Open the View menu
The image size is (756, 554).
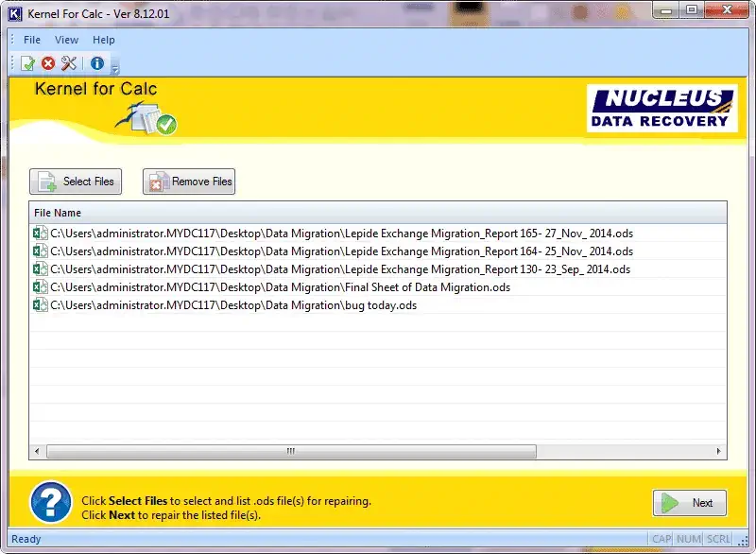click(x=66, y=40)
